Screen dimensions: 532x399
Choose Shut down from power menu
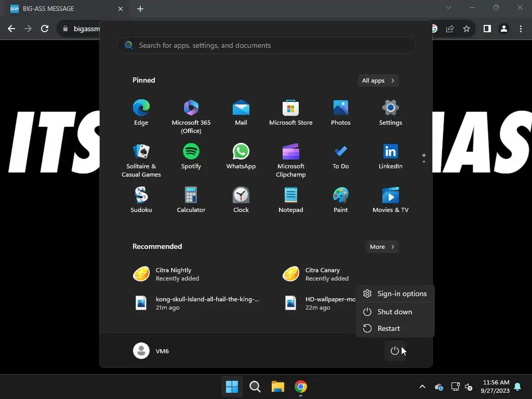point(395,312)
